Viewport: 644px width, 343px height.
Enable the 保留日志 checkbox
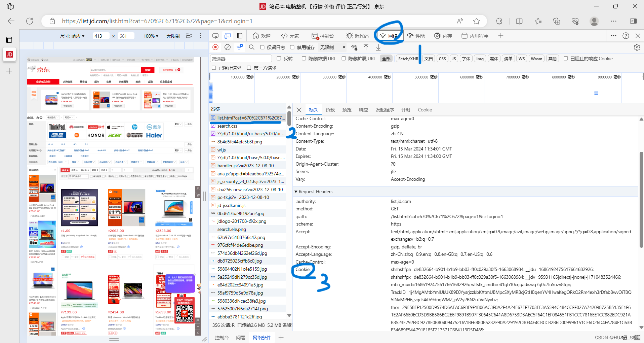pos(262,47)
